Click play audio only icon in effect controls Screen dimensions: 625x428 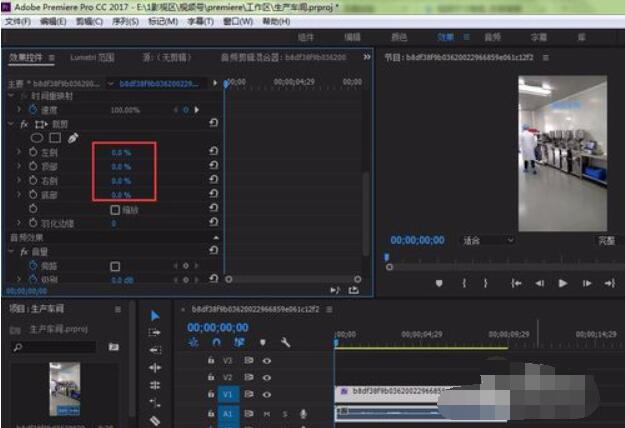(335, 290)
